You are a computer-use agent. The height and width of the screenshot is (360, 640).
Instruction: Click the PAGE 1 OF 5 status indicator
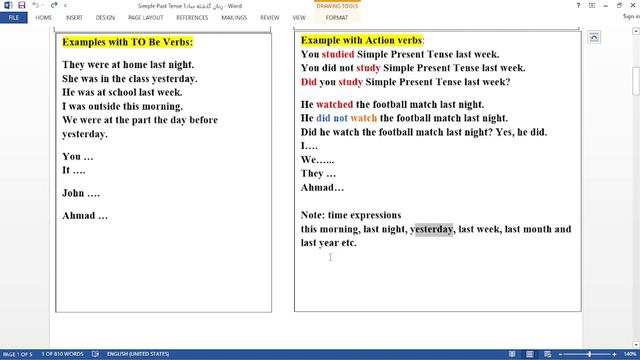[x=18, y=354]
